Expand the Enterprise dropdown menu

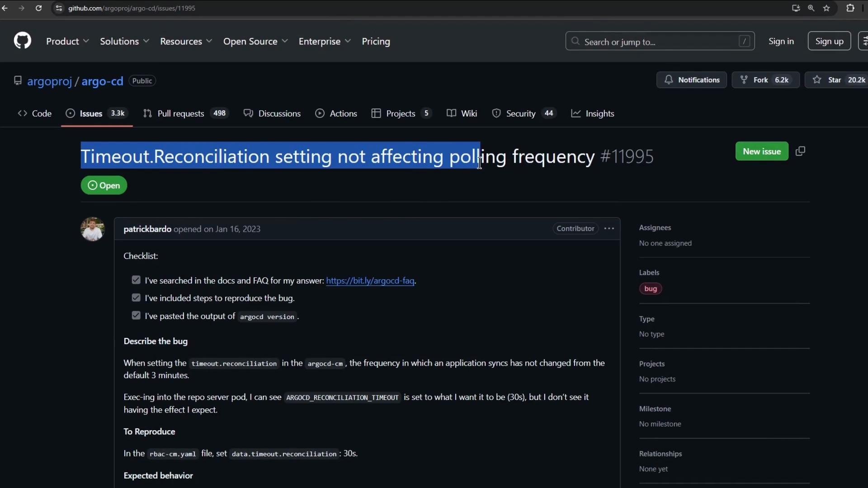click(x=325, y=41)
